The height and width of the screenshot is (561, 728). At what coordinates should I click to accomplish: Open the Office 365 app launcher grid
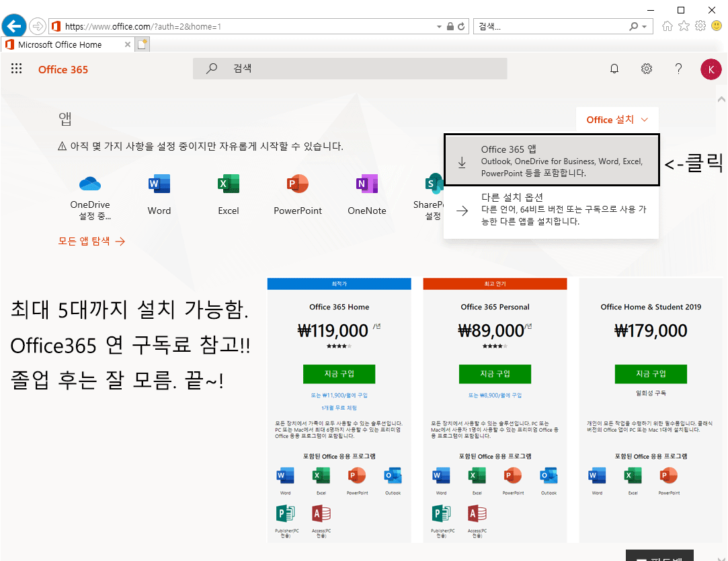[x=16, y=69]
